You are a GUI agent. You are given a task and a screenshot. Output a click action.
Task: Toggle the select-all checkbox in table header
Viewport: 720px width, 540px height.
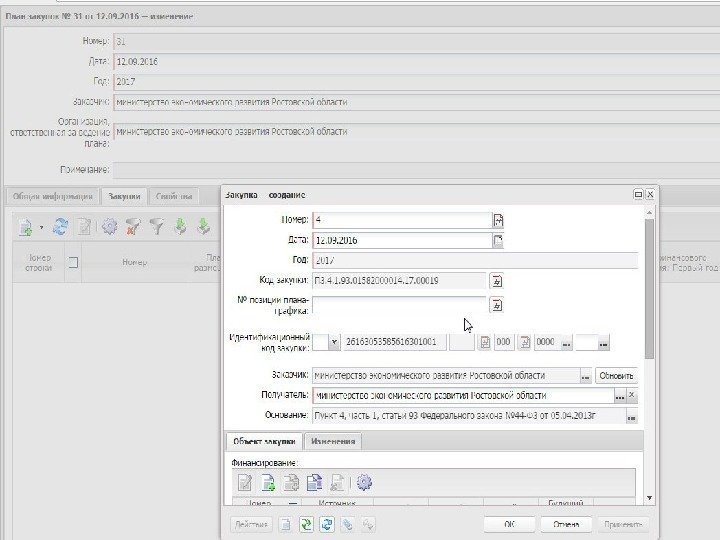pyautogui.click(x=73, y=263)
